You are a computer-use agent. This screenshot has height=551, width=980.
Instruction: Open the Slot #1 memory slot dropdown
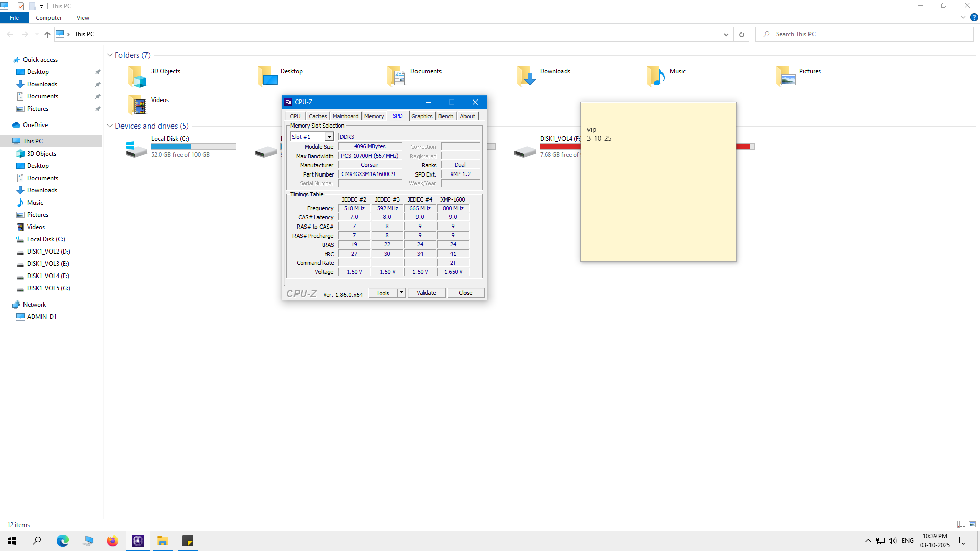(x=329, y=137)
